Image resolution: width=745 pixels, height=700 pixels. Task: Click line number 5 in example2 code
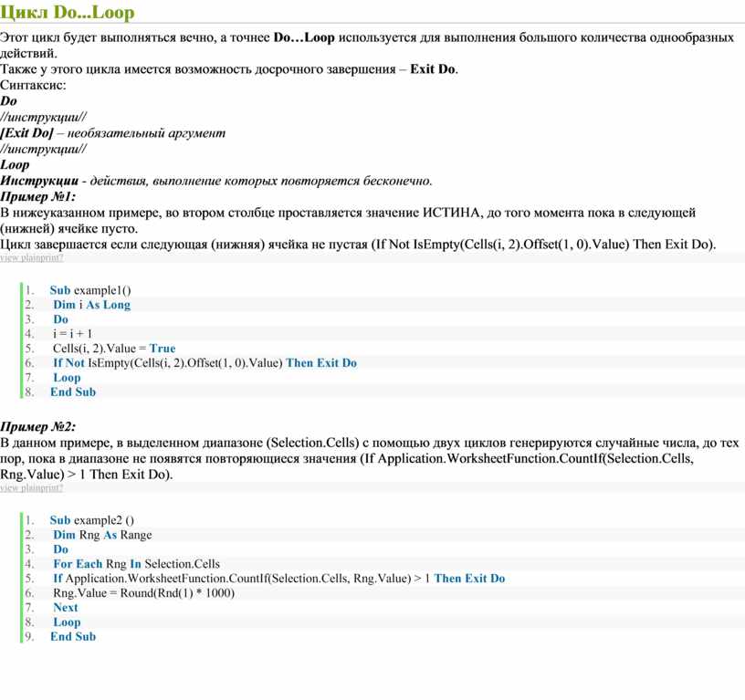pos(29,579)
